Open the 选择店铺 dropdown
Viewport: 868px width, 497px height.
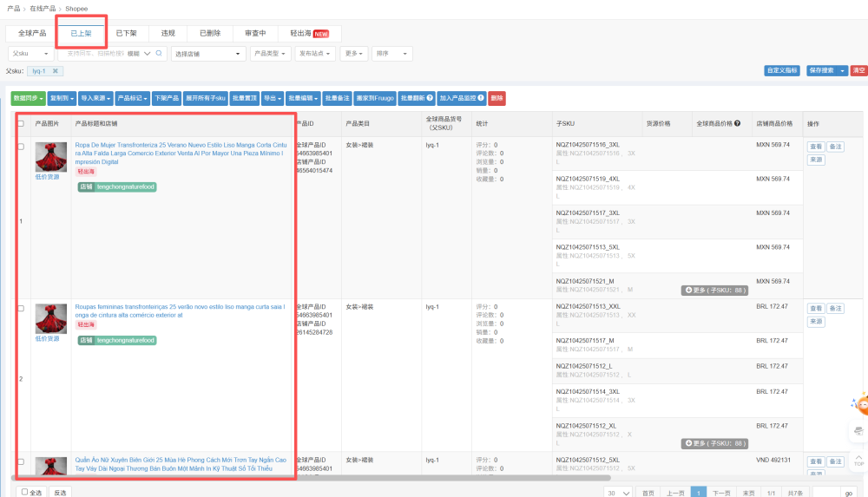click(x=208, y=54)
